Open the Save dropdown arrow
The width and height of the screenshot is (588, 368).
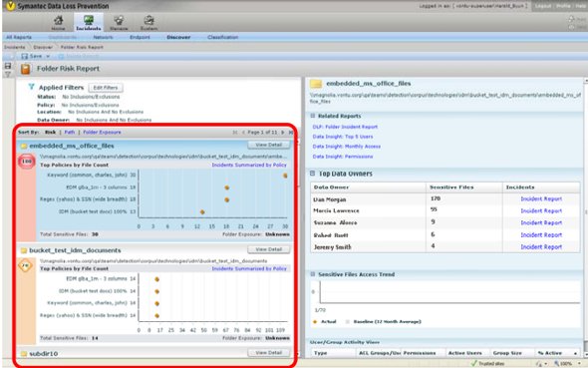pyautogui.click(x=48, y=56)
